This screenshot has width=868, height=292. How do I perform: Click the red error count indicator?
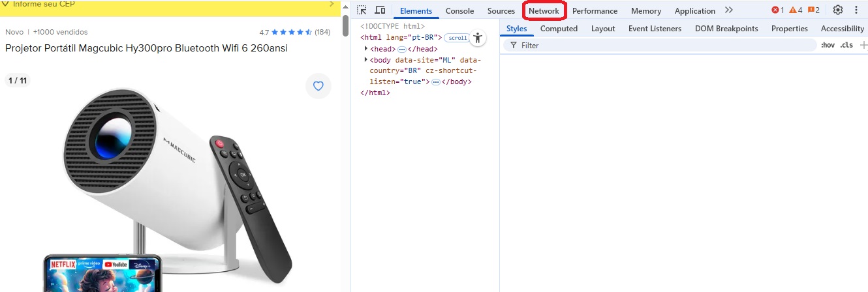pyautogui.click(x=778, y=10)
